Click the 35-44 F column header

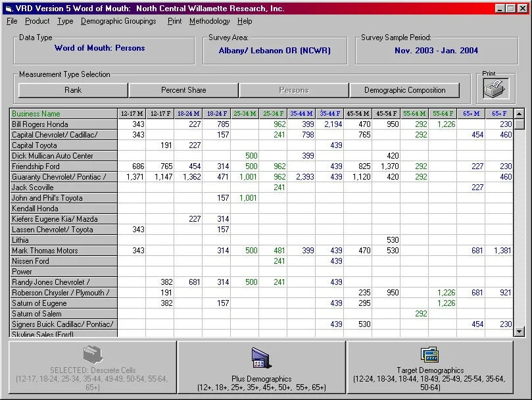point(329,114)
